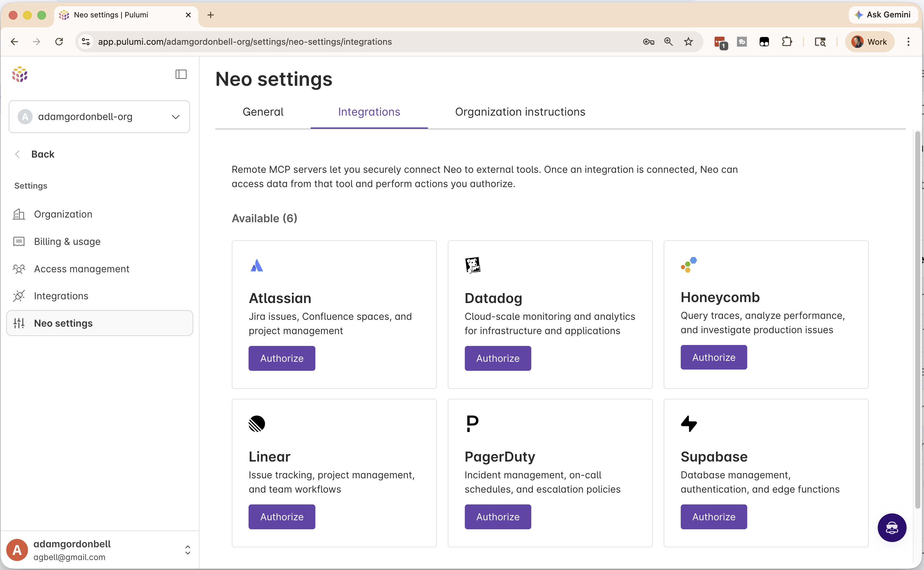The width and height of the screenshot is (924, 570).
Task: Open the Neo assistant chat bubble
Action: tap(892, 527)
